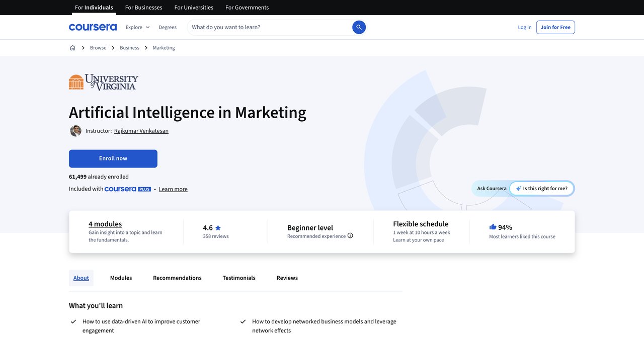
Task: Select the Recommendations tab
Action: (177, 278)
